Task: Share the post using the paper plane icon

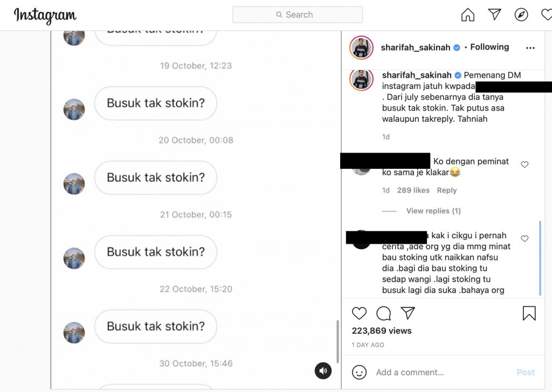Action: tap(408, 313)
